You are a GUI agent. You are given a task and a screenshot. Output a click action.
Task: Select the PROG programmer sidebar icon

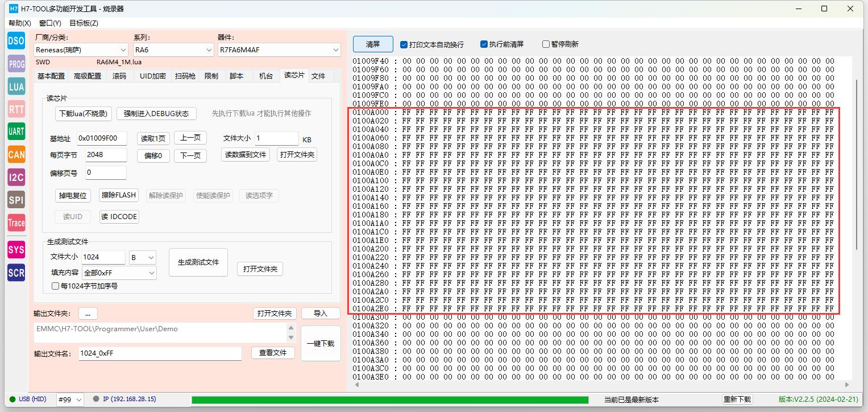[16, 64]
